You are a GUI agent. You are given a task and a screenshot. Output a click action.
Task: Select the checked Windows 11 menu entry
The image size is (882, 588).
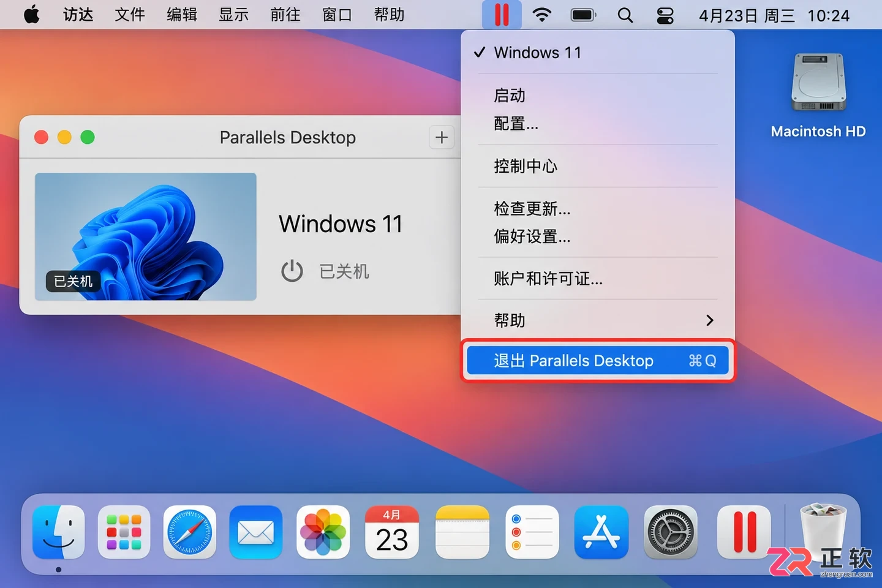pos(598,53)
